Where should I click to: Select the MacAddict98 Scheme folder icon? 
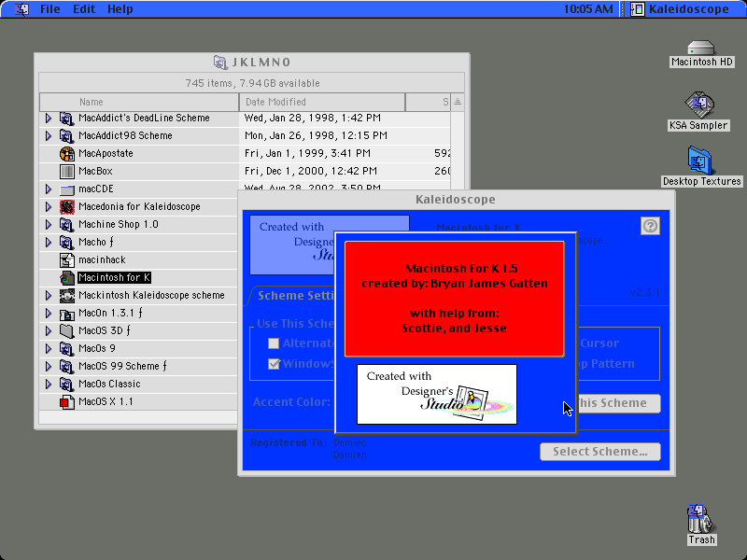pos(66,135)
